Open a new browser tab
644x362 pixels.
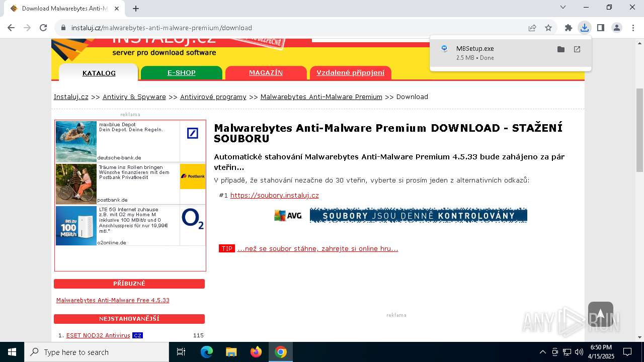pyautogui.click(x=136, y=8)
